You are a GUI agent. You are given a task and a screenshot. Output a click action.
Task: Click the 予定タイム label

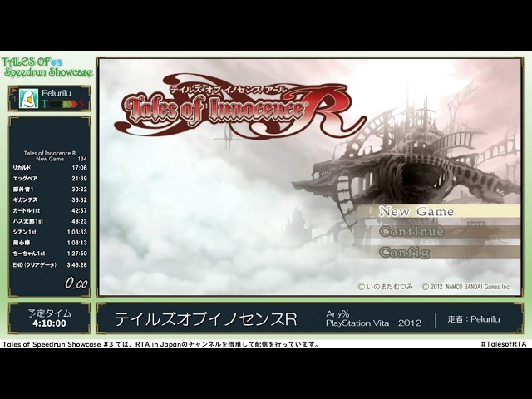[x=50, y=313]
